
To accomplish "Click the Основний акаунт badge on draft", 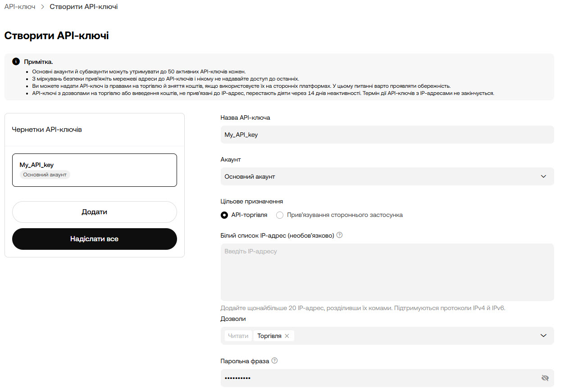I will (45, 175).
